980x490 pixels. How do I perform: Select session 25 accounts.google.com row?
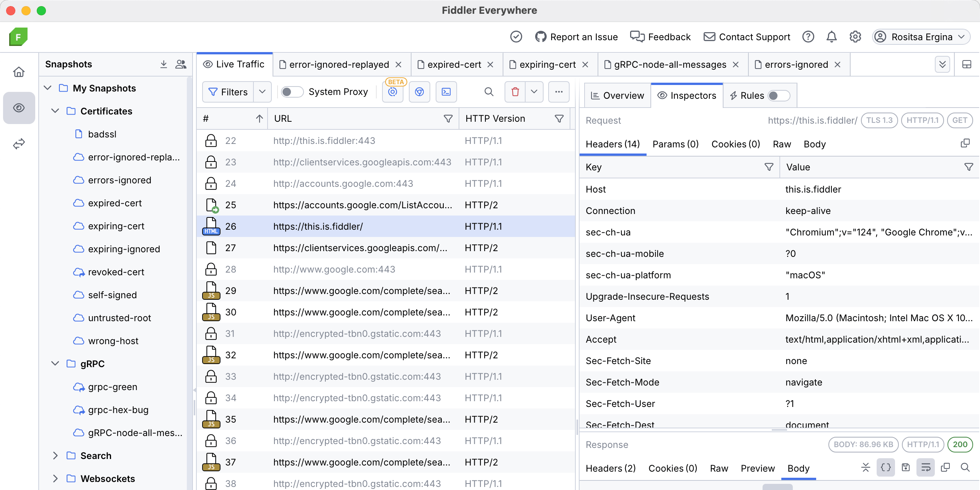(x=362, y=205)
